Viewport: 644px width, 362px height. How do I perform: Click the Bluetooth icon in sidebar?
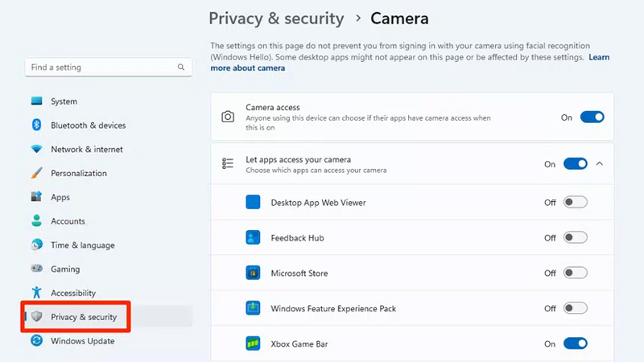coord(36,125)
